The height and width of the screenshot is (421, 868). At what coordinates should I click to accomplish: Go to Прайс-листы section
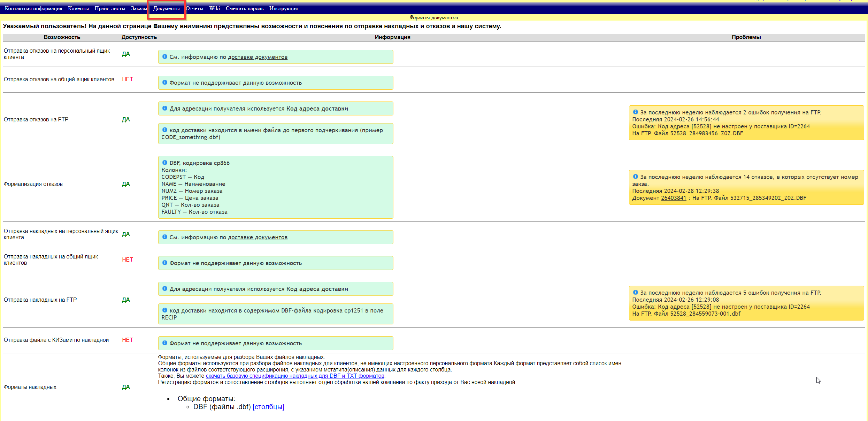[110, 8]
